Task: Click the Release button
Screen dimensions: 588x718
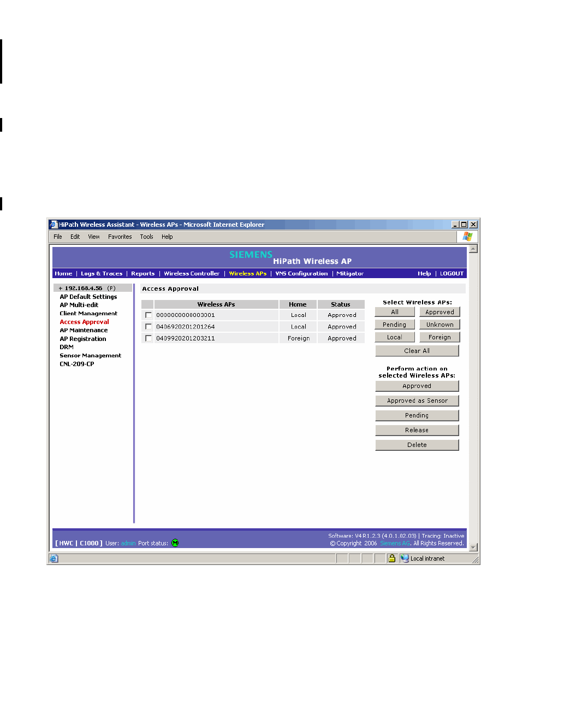Action: pyautogui.click(x=417, y=430)
